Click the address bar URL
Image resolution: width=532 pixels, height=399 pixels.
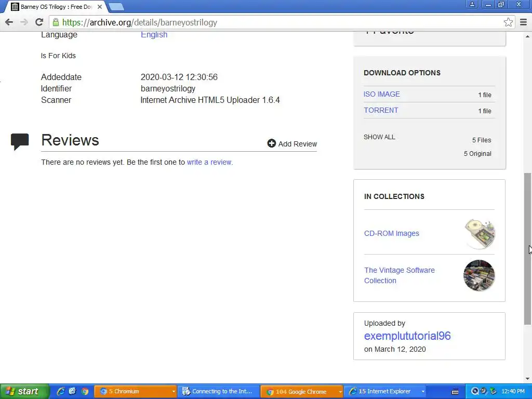[x=140, y=22]
